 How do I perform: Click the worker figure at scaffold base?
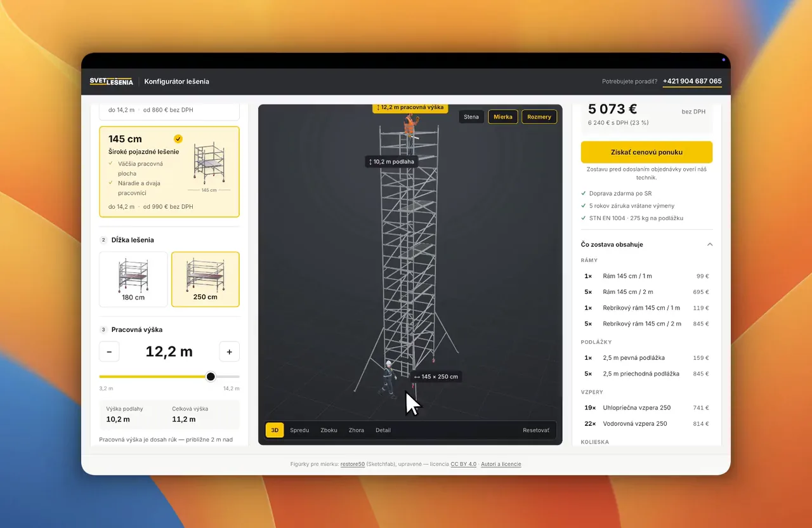click(x=388, y=379)
